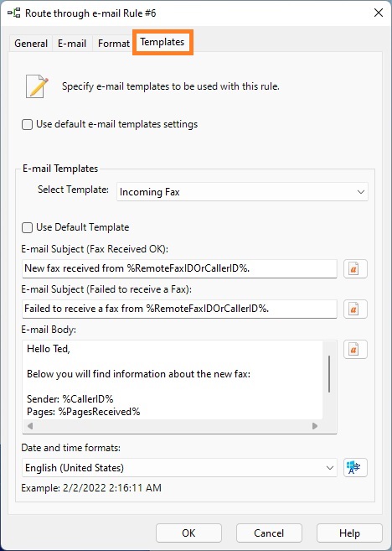Open the Date and time formats dropdown
Image resolution: width=392 pixels, height=551 pixels.
179,467
